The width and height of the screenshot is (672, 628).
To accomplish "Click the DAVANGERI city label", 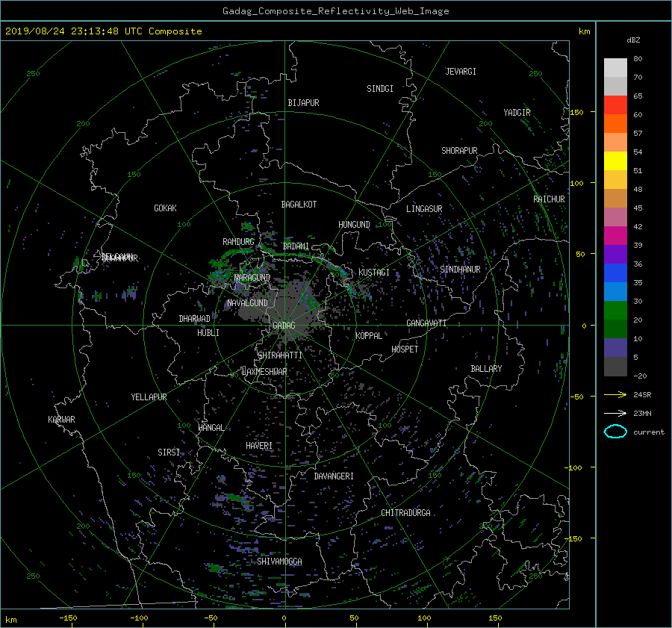I will pos(334,476).
